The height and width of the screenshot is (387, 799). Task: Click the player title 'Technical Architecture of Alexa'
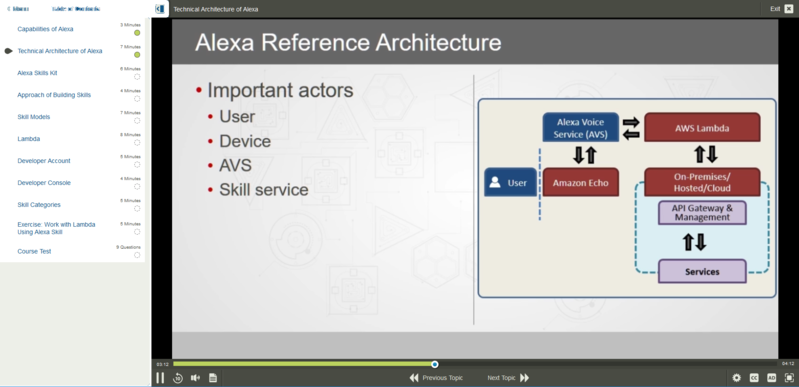(216, 9)
